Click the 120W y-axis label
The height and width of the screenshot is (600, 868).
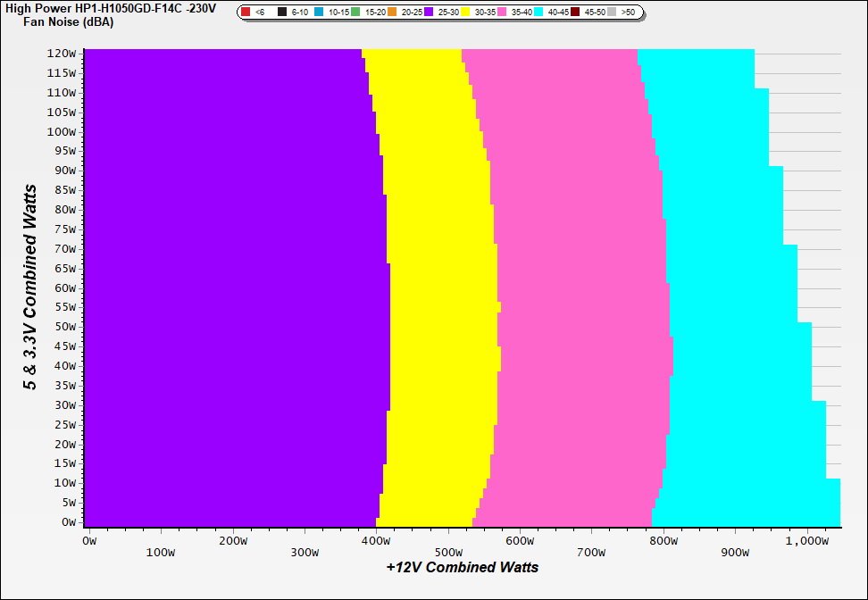[63, 53]
